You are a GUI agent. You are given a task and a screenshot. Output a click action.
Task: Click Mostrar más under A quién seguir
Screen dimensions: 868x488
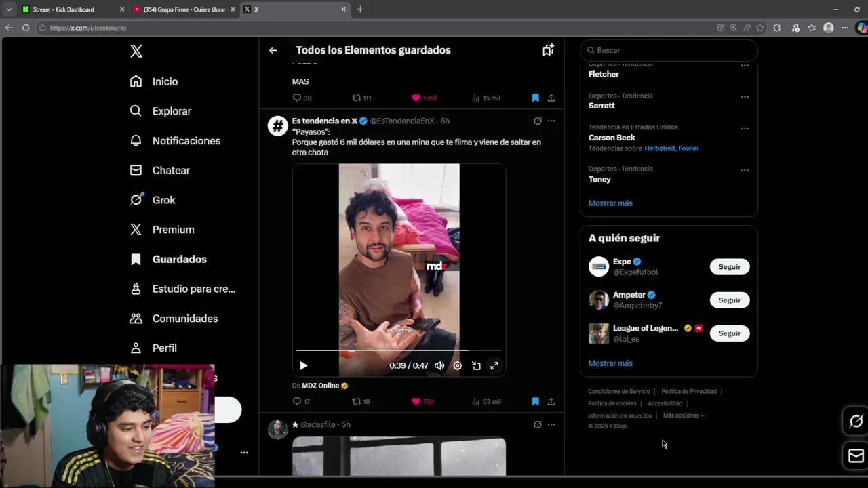pos(610,363)
